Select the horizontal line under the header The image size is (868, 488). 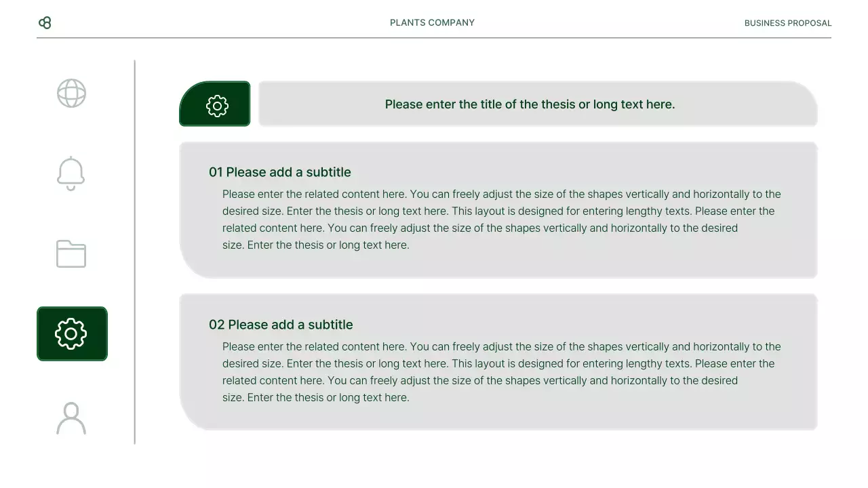(x=434, y=38)
